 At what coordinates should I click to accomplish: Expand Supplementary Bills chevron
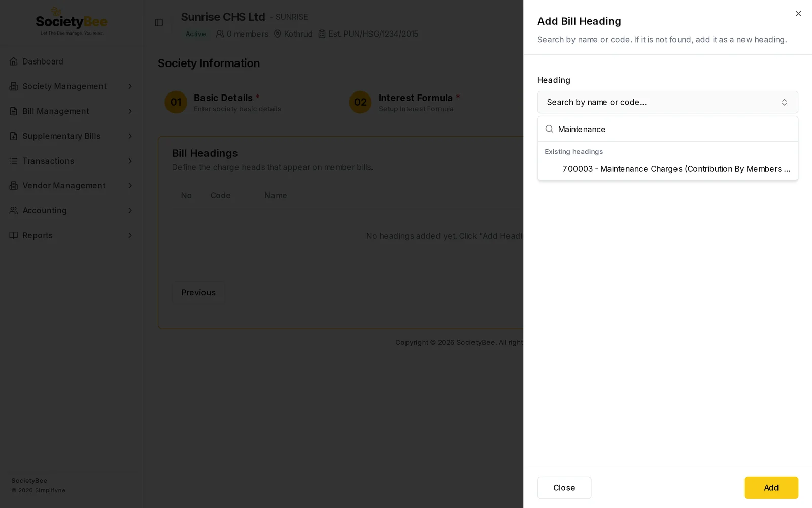coord(130,136)
